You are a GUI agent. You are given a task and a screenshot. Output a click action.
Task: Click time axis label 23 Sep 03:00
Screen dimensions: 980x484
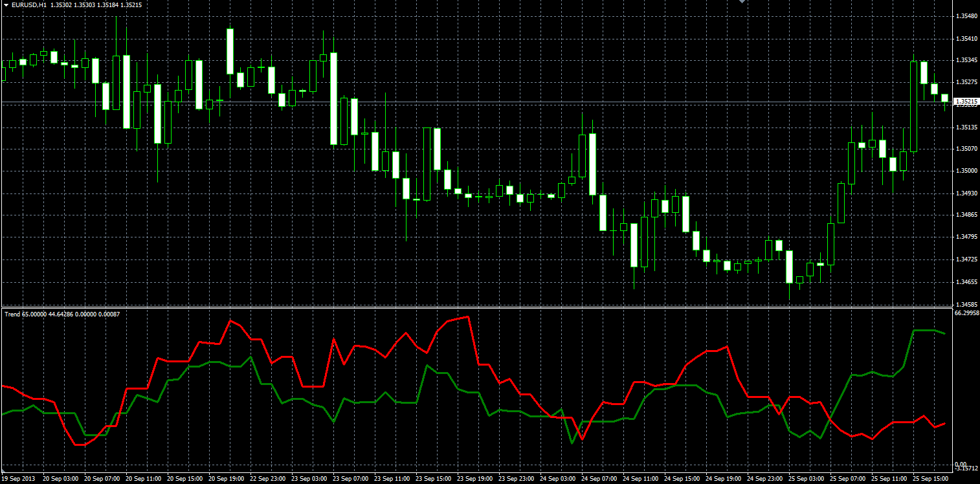tap(309, 479)
